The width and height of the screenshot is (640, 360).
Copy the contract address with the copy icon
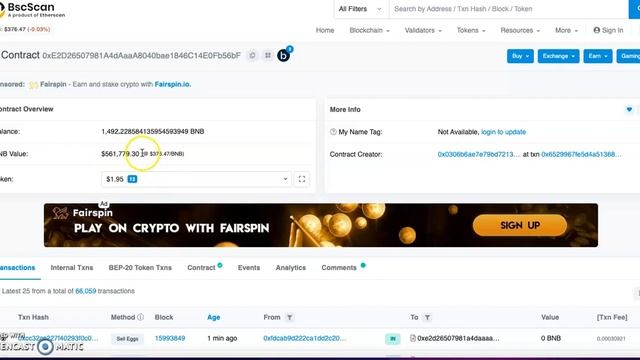(x=252, y=55)
